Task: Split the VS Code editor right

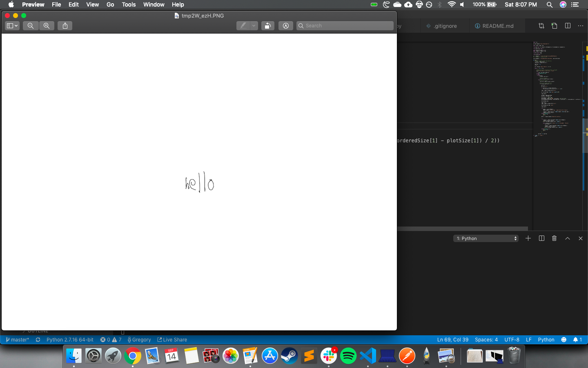Action: point(568,26)
